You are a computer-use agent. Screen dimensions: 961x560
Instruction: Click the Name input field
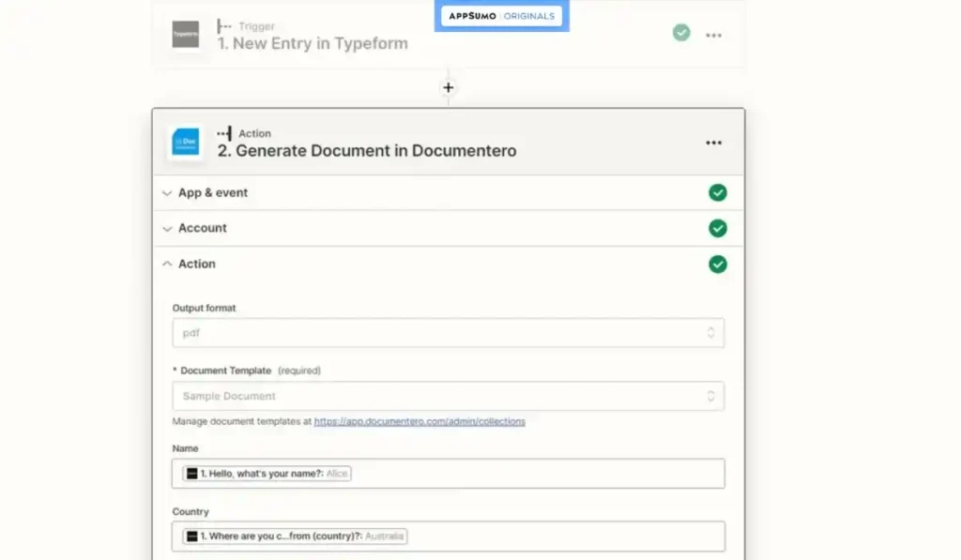pyautogui.click(x=448, y=474)
